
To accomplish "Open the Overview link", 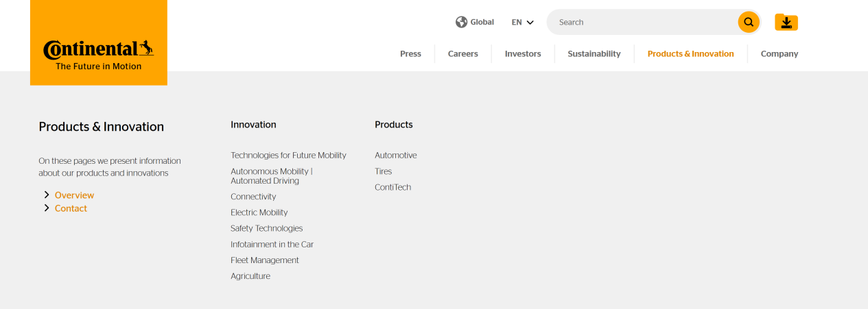I will click(74, 195).
